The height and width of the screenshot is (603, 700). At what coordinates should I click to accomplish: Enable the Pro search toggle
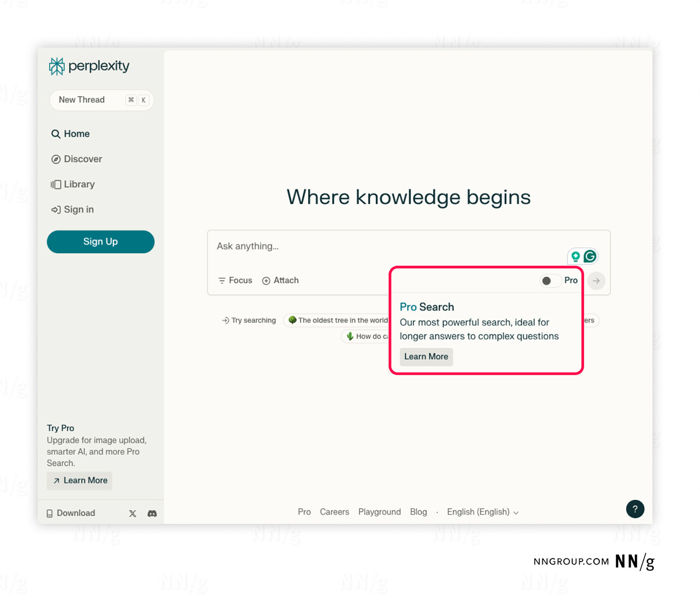pos(550,280)
